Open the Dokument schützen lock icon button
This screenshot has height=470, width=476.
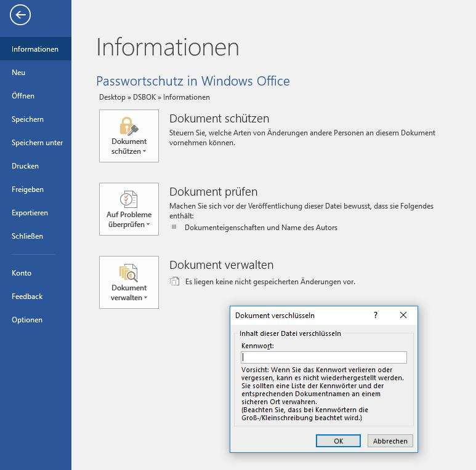(129, 136)
